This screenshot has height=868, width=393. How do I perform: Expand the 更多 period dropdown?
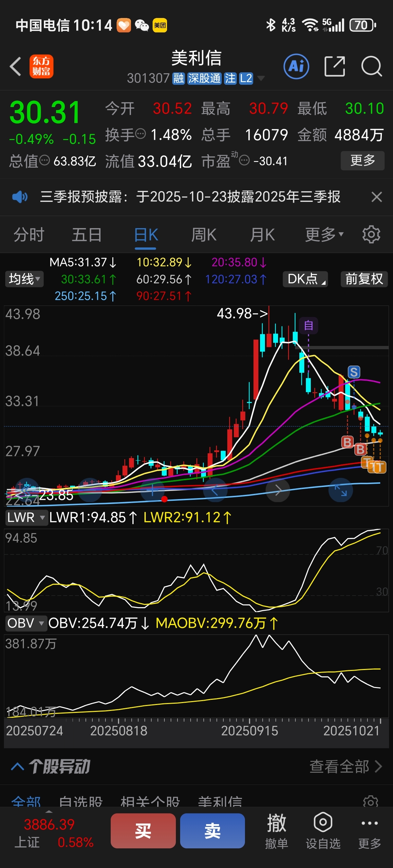coord(324,235)
